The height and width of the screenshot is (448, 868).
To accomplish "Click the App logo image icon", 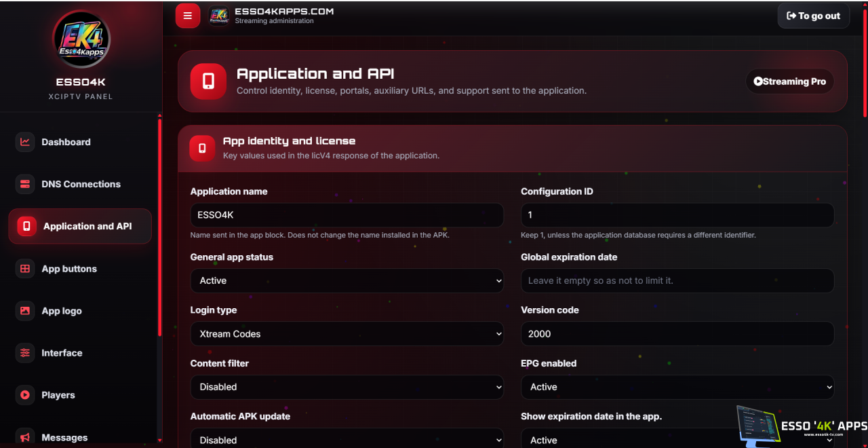I will [25, 311].
